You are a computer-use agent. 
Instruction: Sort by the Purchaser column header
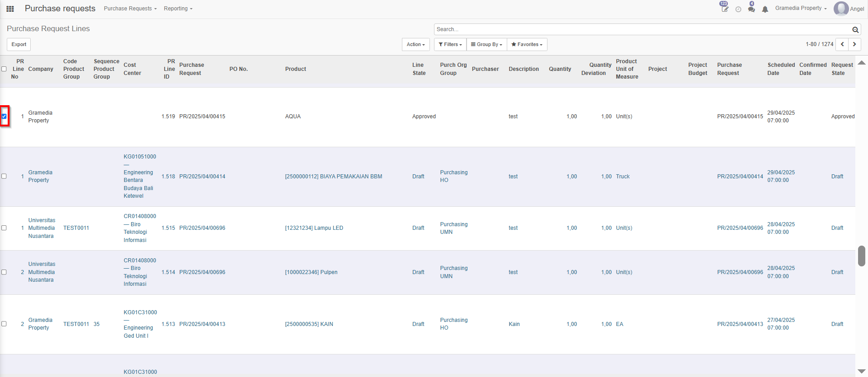coord(485,69)
